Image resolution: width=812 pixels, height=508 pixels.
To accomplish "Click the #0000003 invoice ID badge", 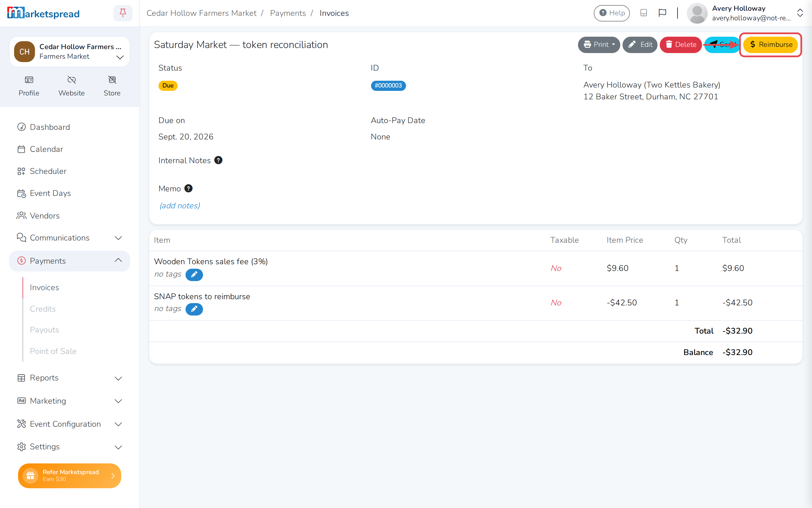I will 388,86.
